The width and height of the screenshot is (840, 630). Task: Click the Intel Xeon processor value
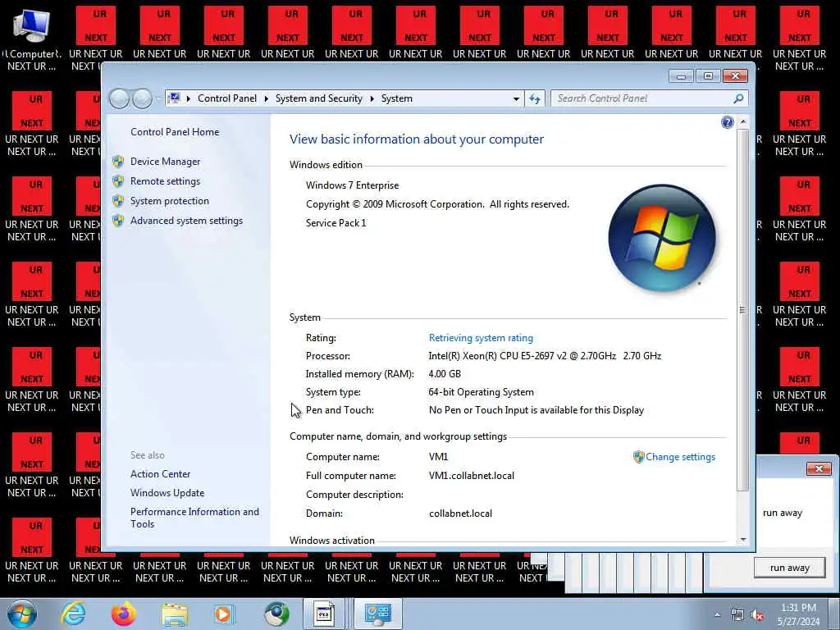pos(545,356)
